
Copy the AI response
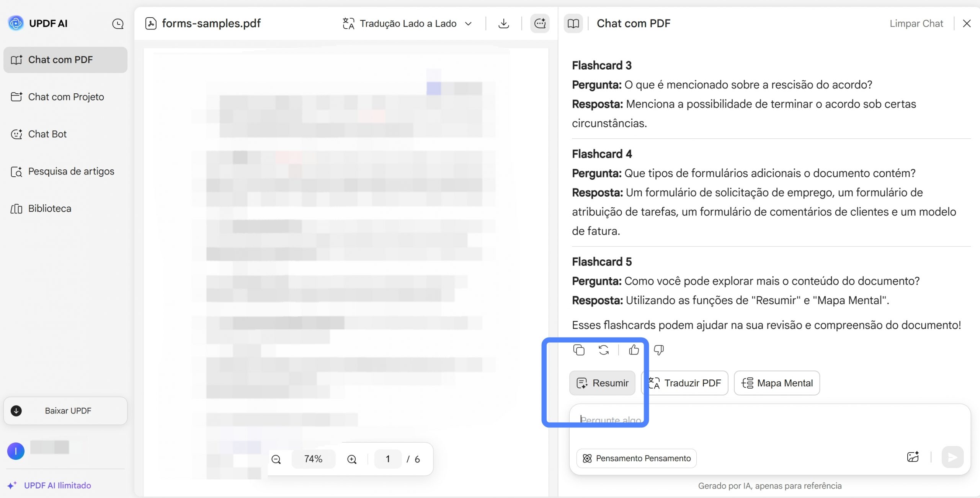point(579,350)
